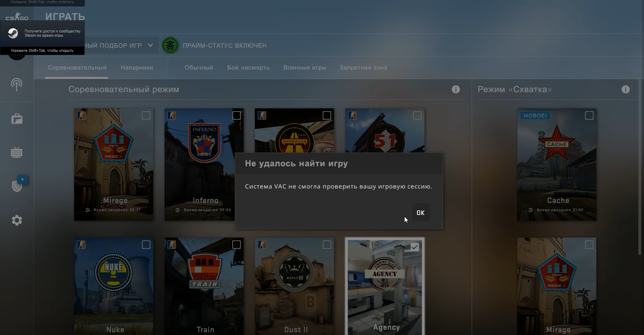Click the operator badge on Train card
This screenshot has height=335, width=644.
coord(172,245)
